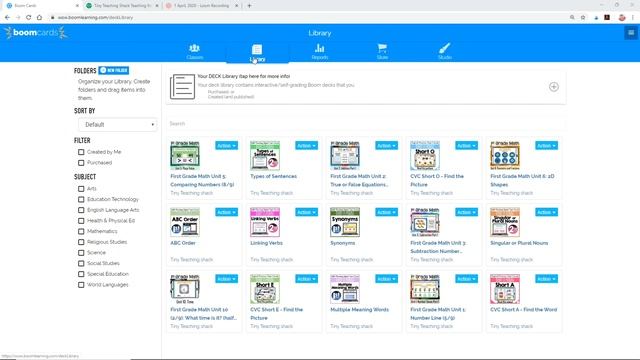
Task: Open Action menu for 2D Shapes deck
Action: (x=546, y=146)
